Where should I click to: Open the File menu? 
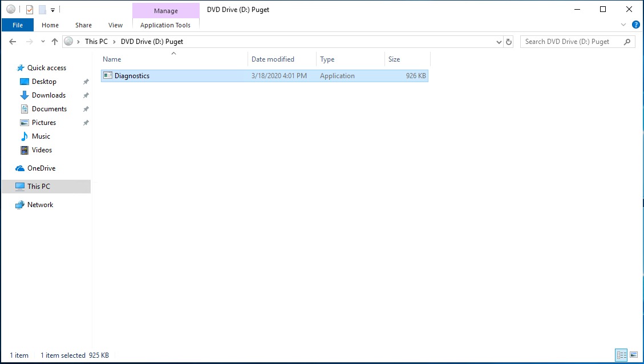tap(18, 25)
